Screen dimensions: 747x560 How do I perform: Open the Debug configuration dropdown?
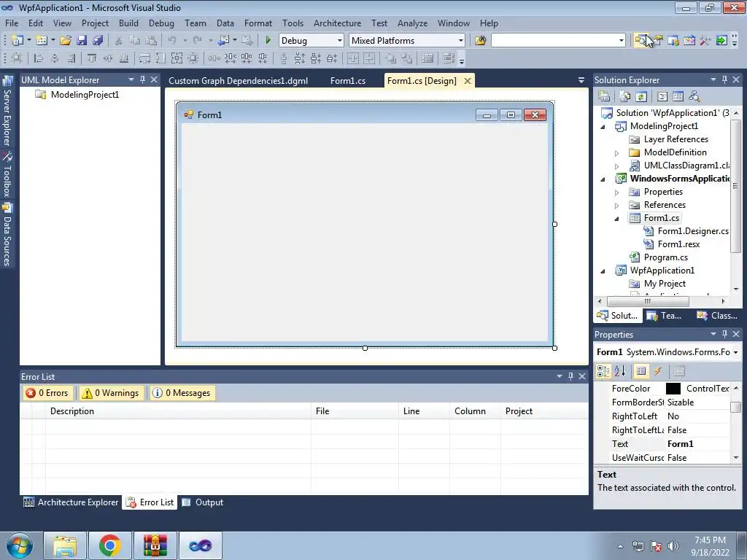click(x=340, y=41)
